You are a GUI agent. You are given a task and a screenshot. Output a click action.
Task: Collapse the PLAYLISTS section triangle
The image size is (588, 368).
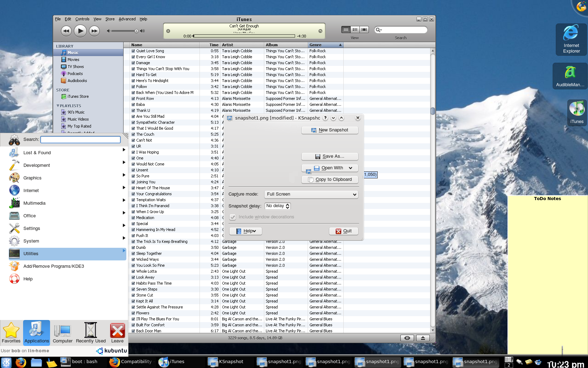coord(58,105)
